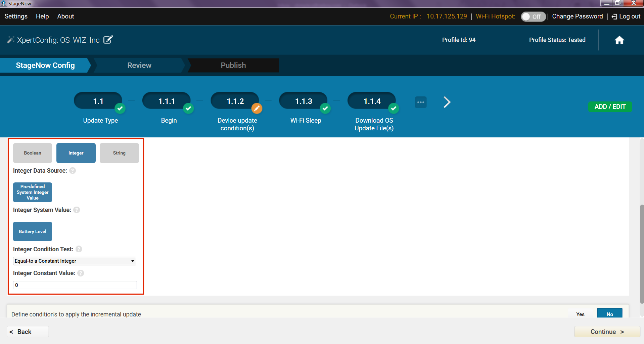Click the help icon beside Integer System Value

pos(77,210)
